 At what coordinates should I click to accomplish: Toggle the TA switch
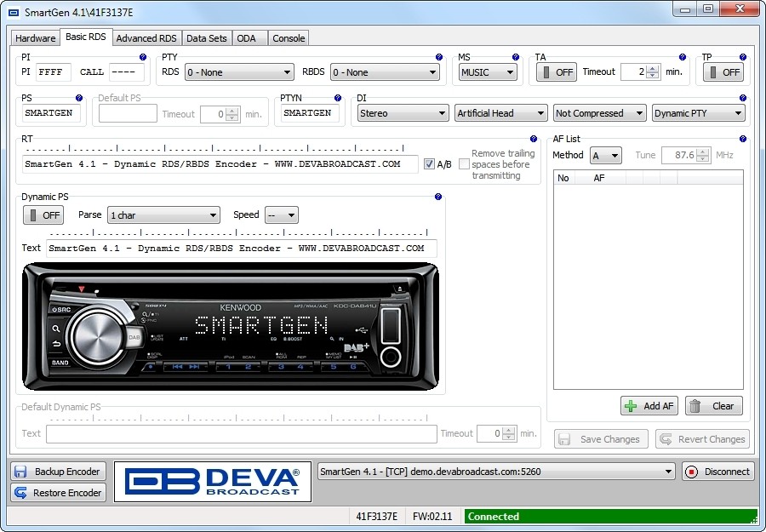(x=557, y=72)
